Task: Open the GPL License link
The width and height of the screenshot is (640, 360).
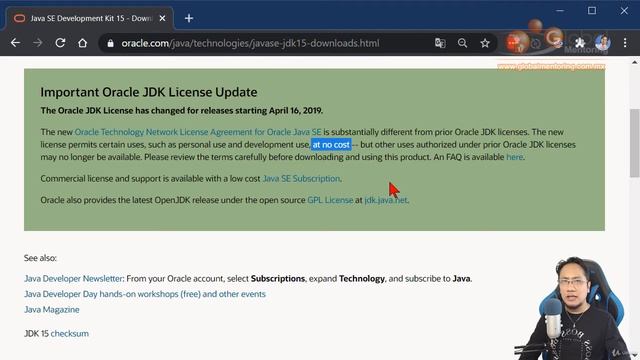Action: tap(330, 200)
